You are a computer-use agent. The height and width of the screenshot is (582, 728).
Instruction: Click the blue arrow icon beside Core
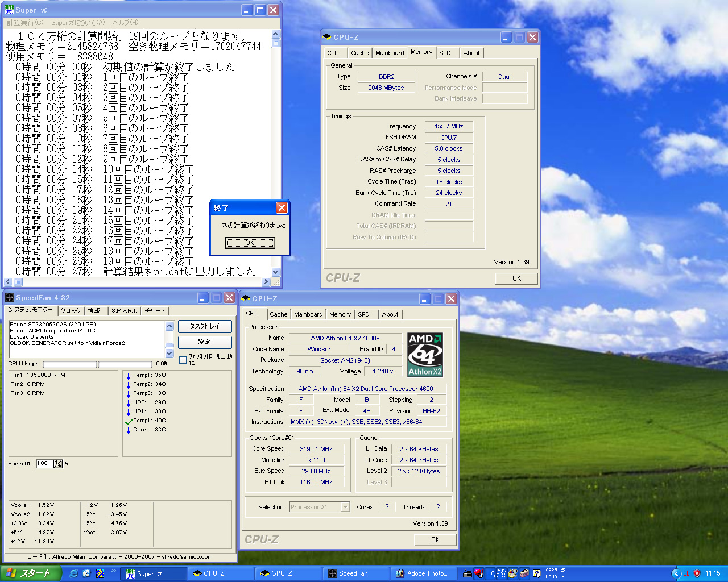coord(129,430)
